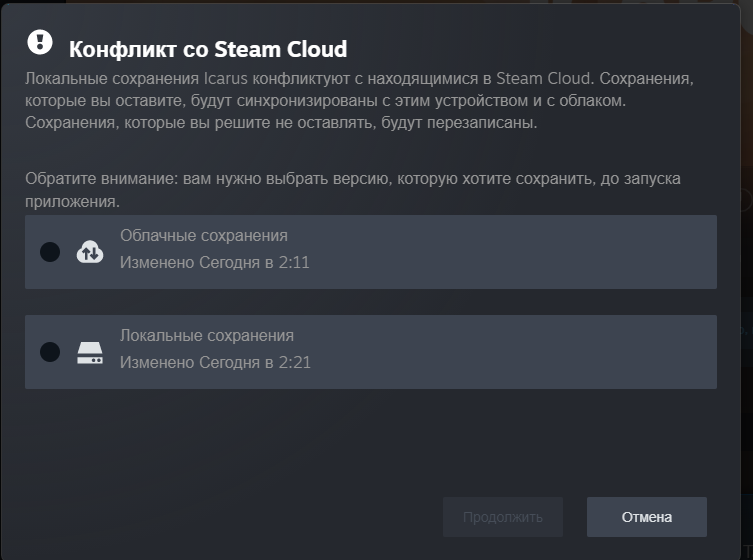Select the cloud saves radio button
Screen dimensions: 753x560
[x=50, y=252]
